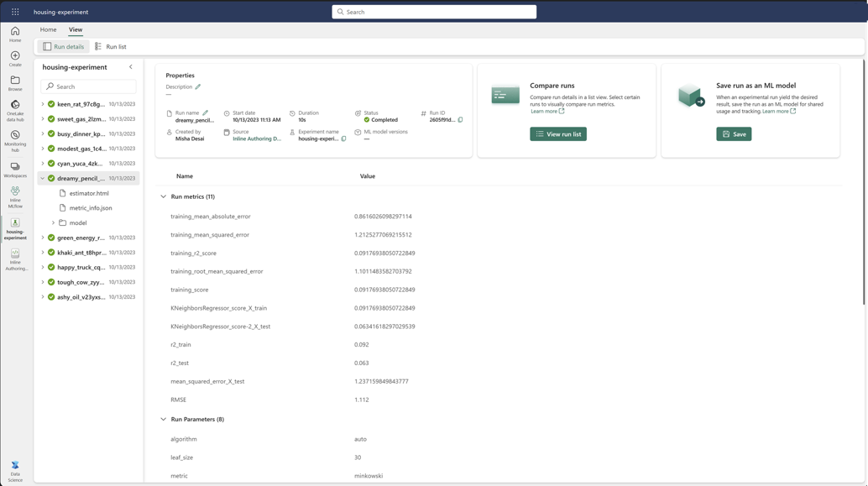The image size is (868, 486).
Task: Expand the tough_cow run
Action: coord(43,282)
